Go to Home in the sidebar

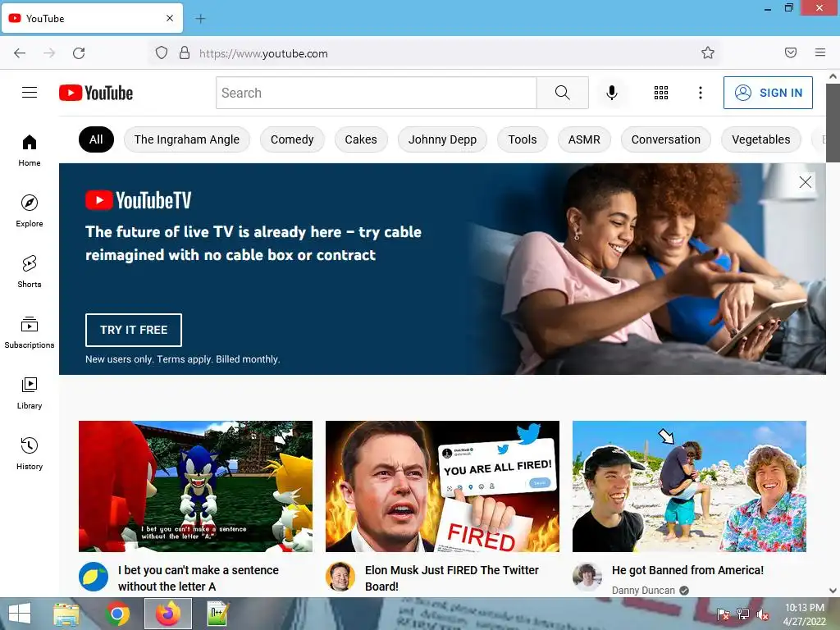point(30,151)
